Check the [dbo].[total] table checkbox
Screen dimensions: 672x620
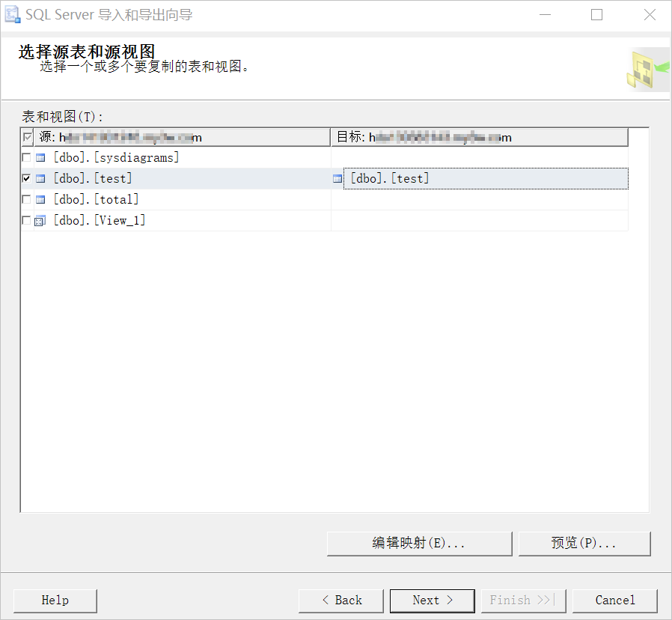coord(27,199)
